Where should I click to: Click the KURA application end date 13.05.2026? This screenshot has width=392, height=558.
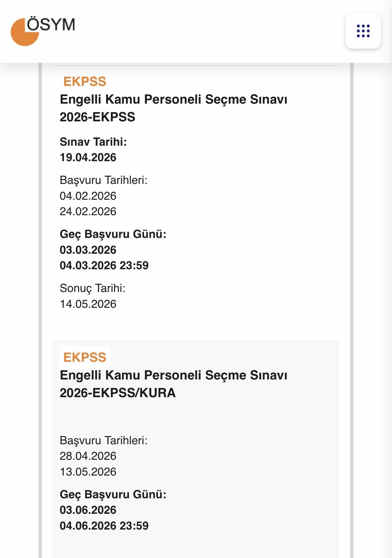click(88, 472)
